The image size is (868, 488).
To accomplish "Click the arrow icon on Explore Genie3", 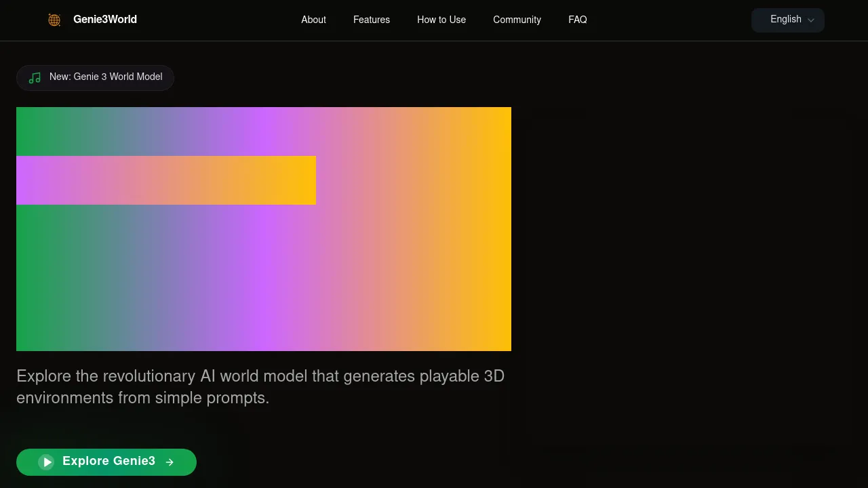I will tap(170, 462).
